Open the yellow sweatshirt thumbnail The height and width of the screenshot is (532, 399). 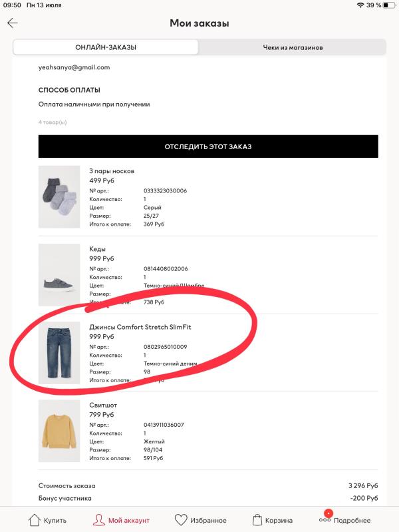59,431
